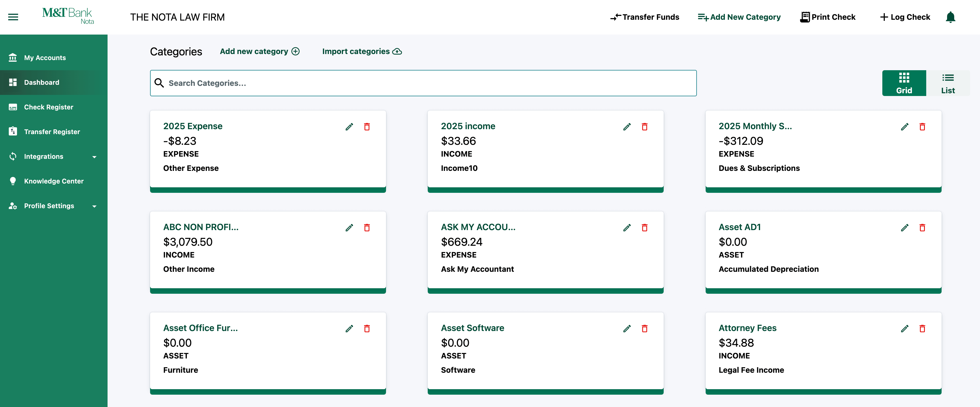
Task: Click the Categories page heading
Action: click(x=176, y=52)
